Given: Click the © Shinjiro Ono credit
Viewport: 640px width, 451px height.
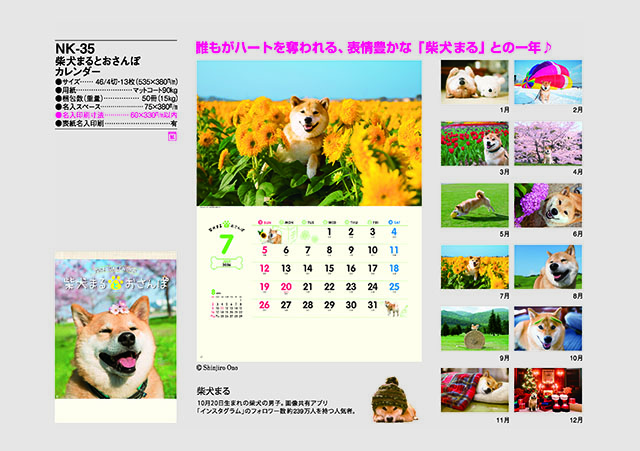Looking at the screenshot, I should point(217,368).
